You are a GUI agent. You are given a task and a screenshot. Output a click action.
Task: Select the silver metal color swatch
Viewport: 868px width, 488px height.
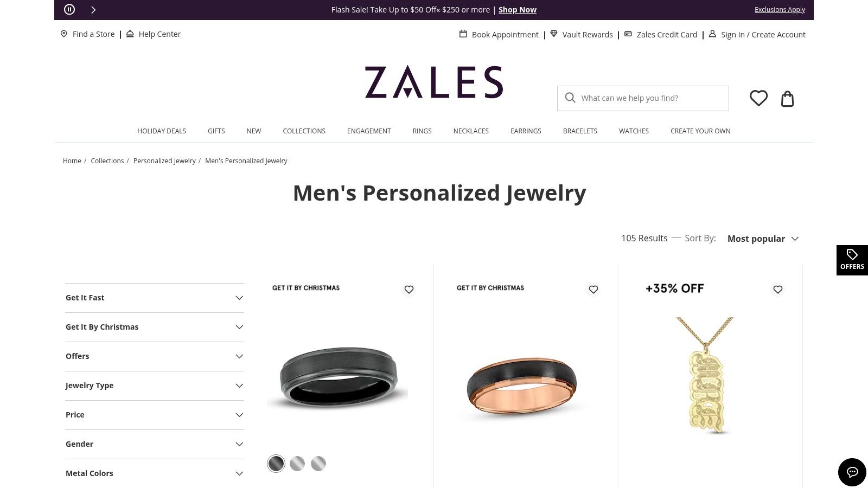pyautogui.click(x=297, y=464)
